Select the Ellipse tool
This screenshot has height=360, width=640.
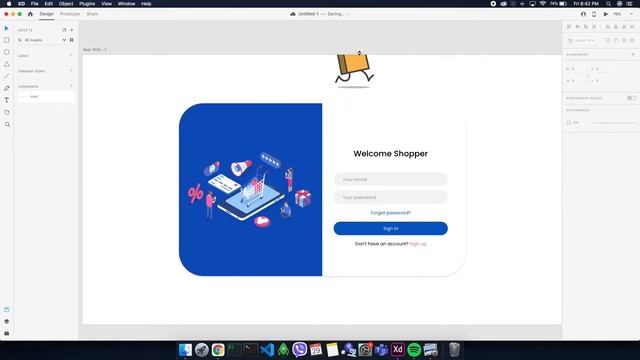7,52
